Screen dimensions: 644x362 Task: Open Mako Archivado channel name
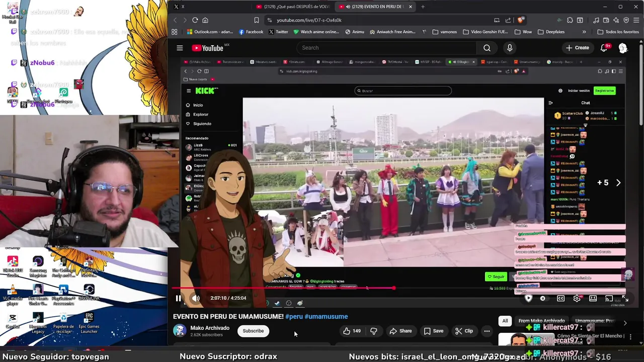[210, 328]
